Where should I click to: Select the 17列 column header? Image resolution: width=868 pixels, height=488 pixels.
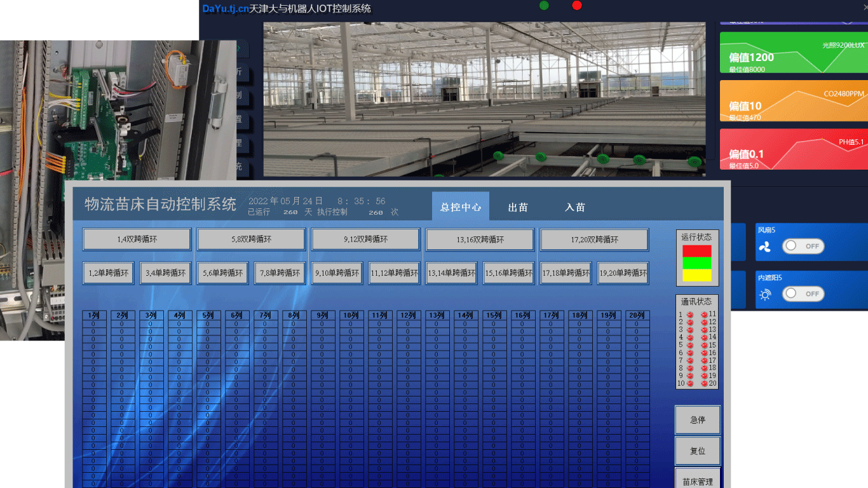coord(551,315)
